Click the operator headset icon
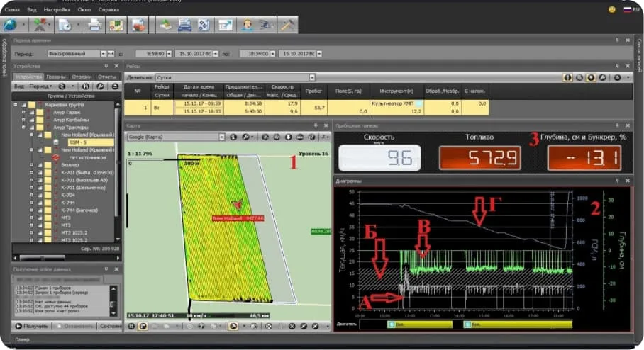This screenshot has height=350, width=644. [x=247, y=25]
